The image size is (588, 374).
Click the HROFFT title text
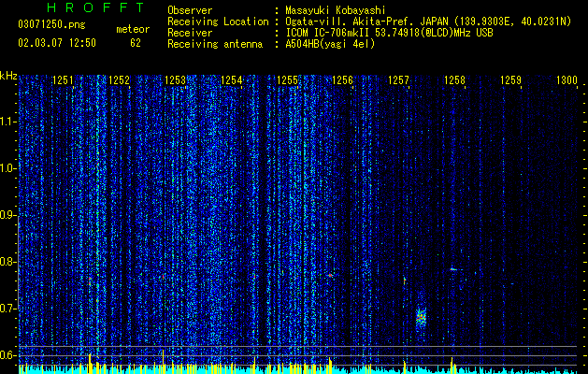(96, 7)
